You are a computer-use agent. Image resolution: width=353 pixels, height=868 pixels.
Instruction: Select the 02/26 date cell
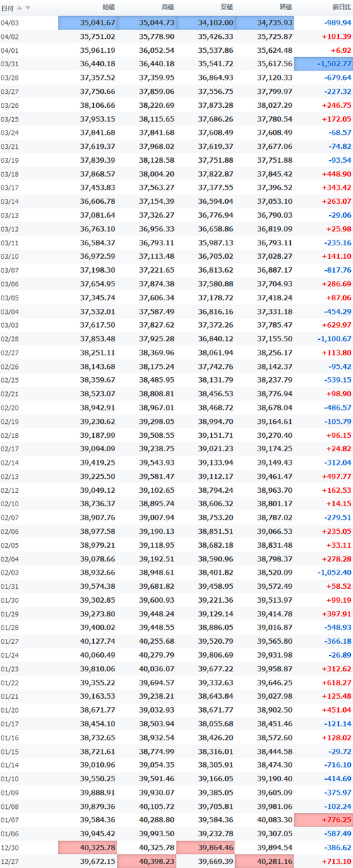pos(10,367)
